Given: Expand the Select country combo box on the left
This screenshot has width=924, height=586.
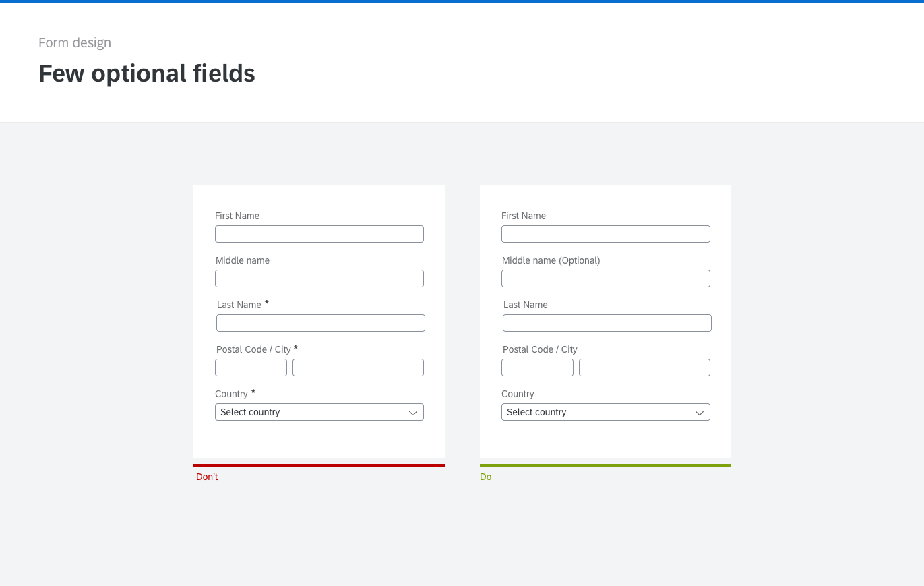Looking at the screenshot, I should tap(319, 412).
